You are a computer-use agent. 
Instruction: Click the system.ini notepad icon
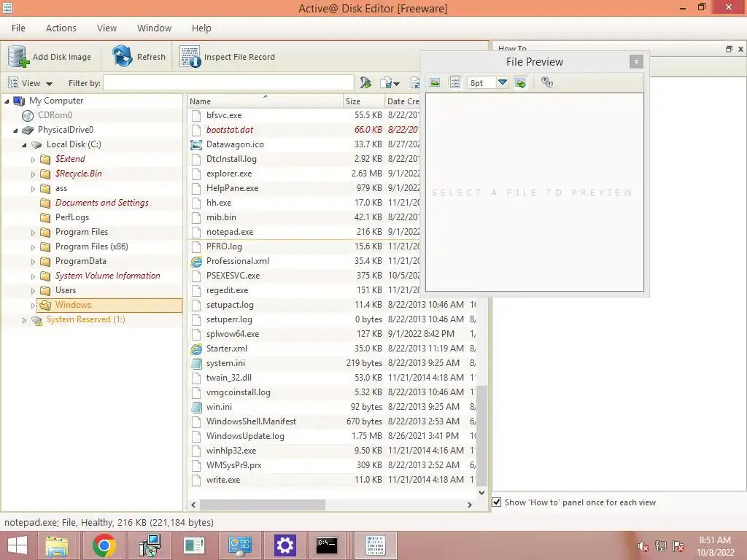pos(196,363)
